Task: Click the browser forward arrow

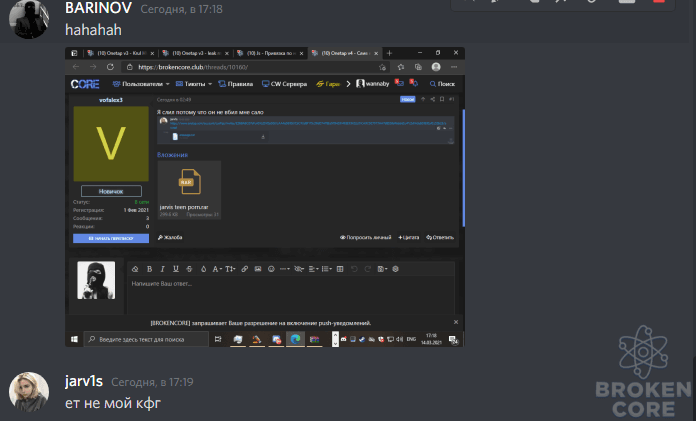Action: coord(93,67)
